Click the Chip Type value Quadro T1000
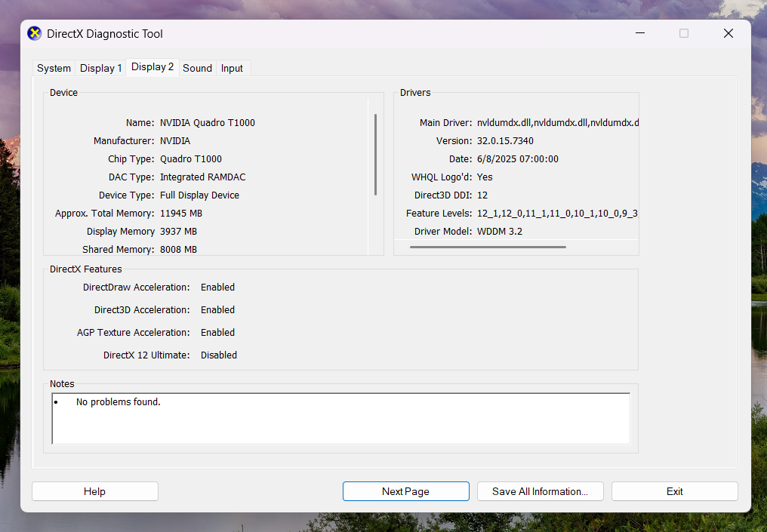This screenshot has width=767, height=532. click(191, 159)
